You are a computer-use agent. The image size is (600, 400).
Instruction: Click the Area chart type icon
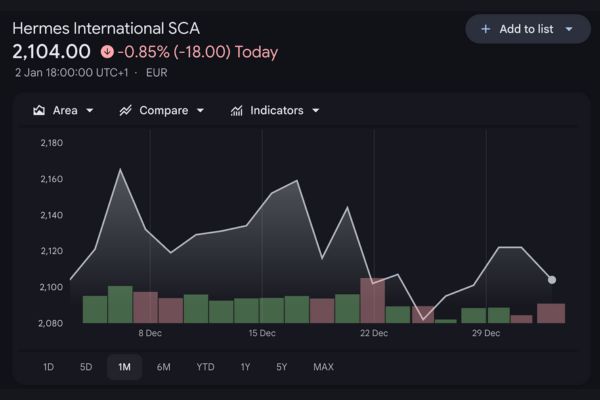[40, 110]
